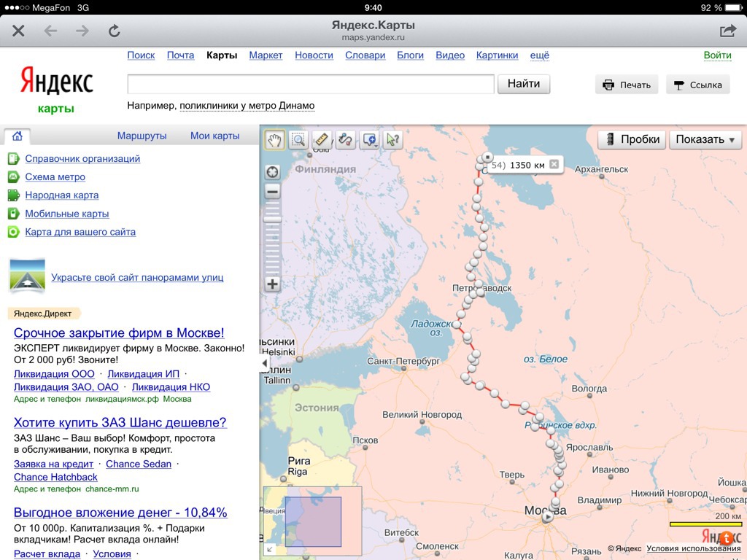Screen dimensions: 747x560
Task: Click the Условия использования link
Action: click(x=694, y=548)
